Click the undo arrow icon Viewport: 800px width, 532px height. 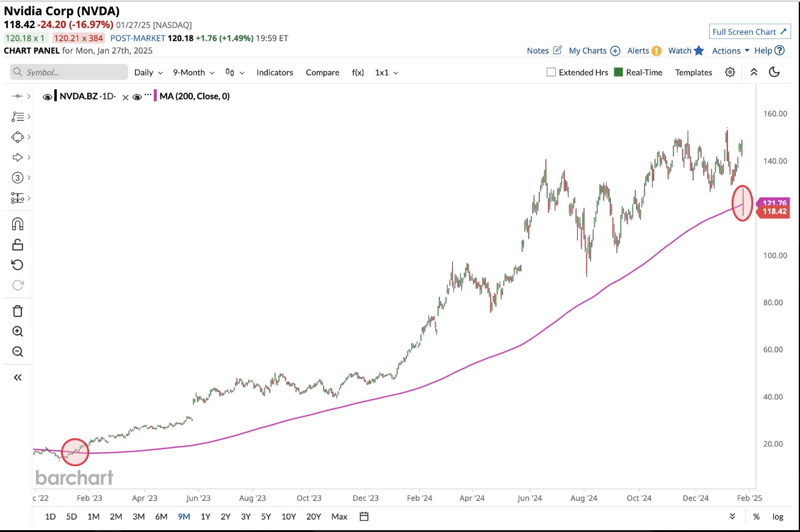(x=18, y=265)
